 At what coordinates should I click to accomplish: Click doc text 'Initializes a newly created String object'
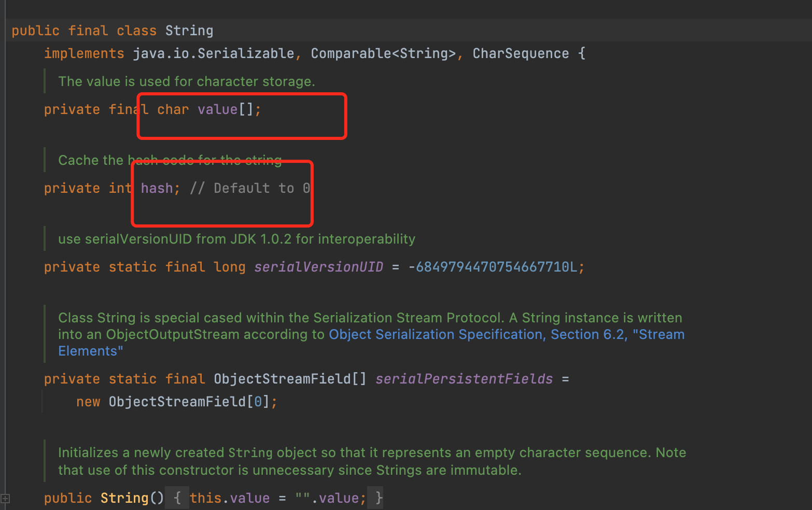[x=188, y=453]
